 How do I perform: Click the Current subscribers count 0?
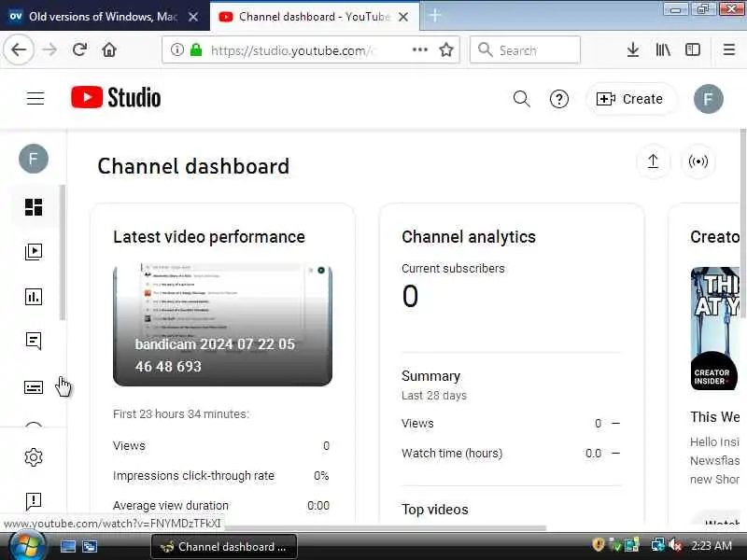coord(410,296)
